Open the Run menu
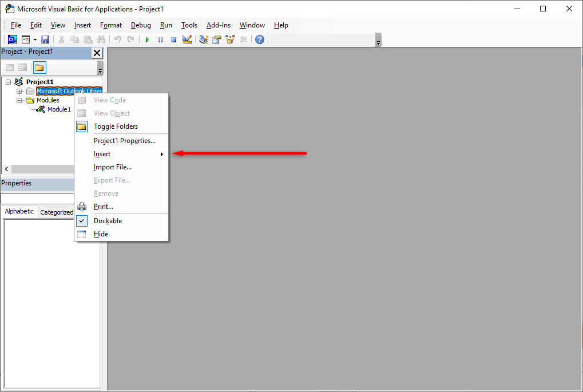This screenshot has height=392, width=583. 166,25
